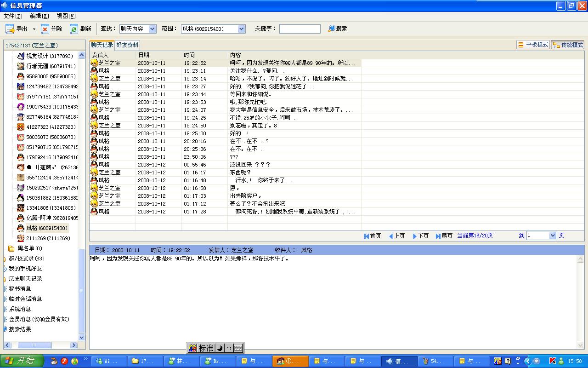
Task: Go to last page 尾页 icon
Action: (438, 236)
